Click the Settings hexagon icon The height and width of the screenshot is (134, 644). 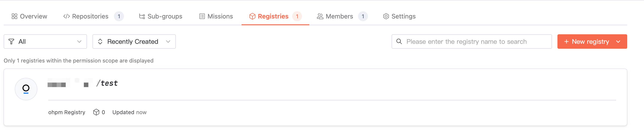coord(386,16)
